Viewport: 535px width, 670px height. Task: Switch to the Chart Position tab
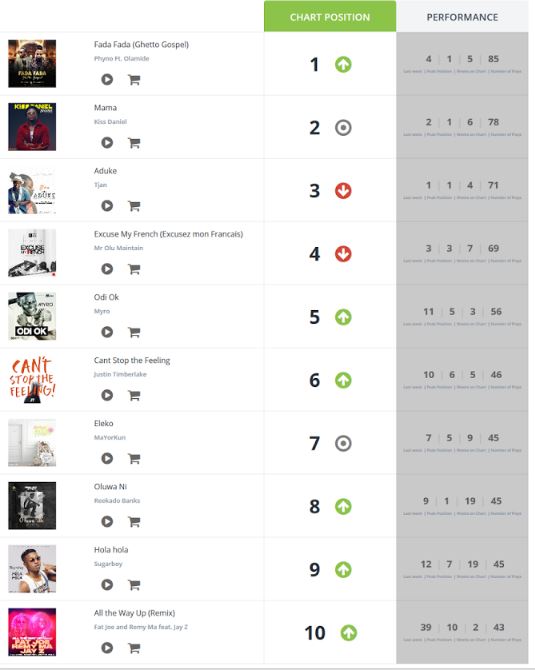tap(330, 17)
